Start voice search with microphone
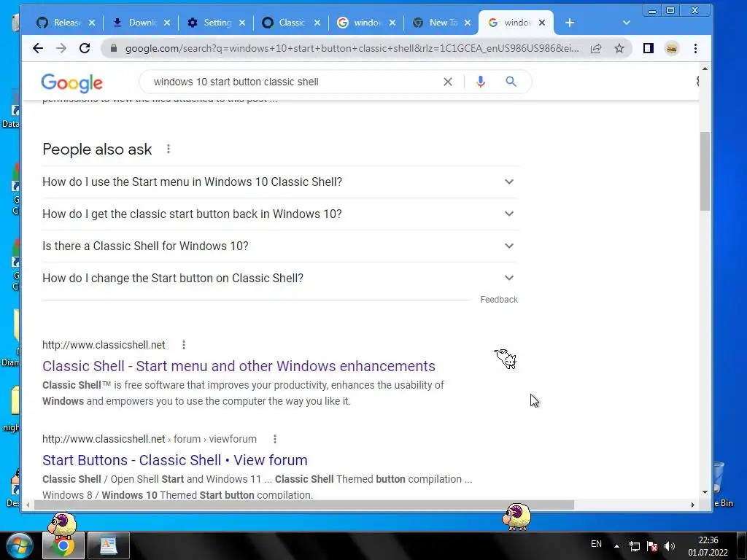747x560 pixels. pos(481,82)
